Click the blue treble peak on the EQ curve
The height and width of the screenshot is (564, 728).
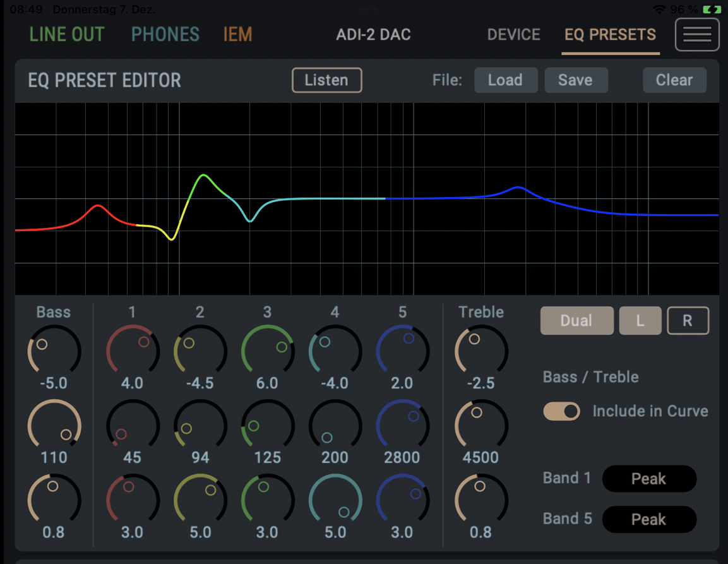518,188
